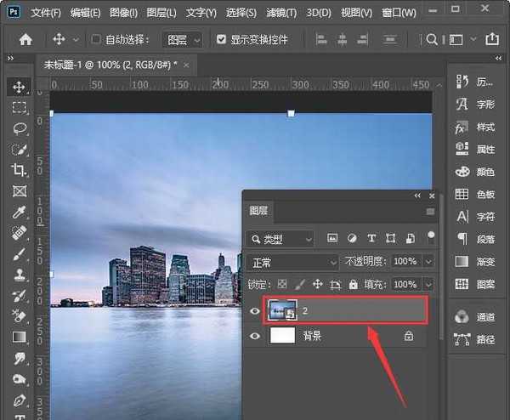Filter layers by text type icon
The width and height of the screenshot is (510, 420).
(371, 238)
